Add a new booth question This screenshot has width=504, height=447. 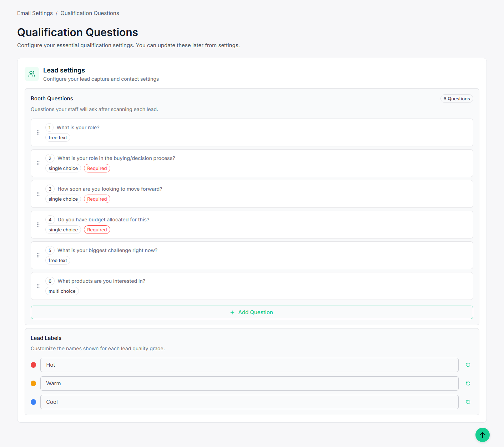point(252,312)
